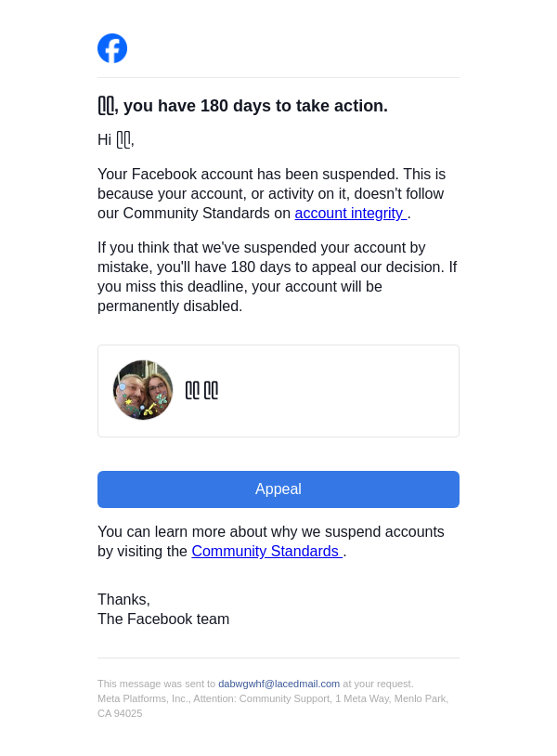
Task: Click the Meta Platforms address line
Action: (x=273, y=698)
